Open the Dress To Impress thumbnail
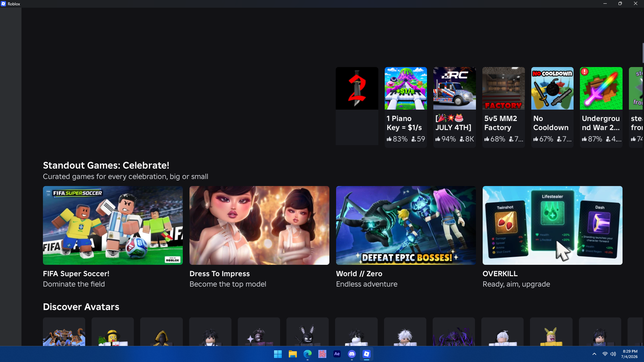644x362 pixels. click(259, 225)
